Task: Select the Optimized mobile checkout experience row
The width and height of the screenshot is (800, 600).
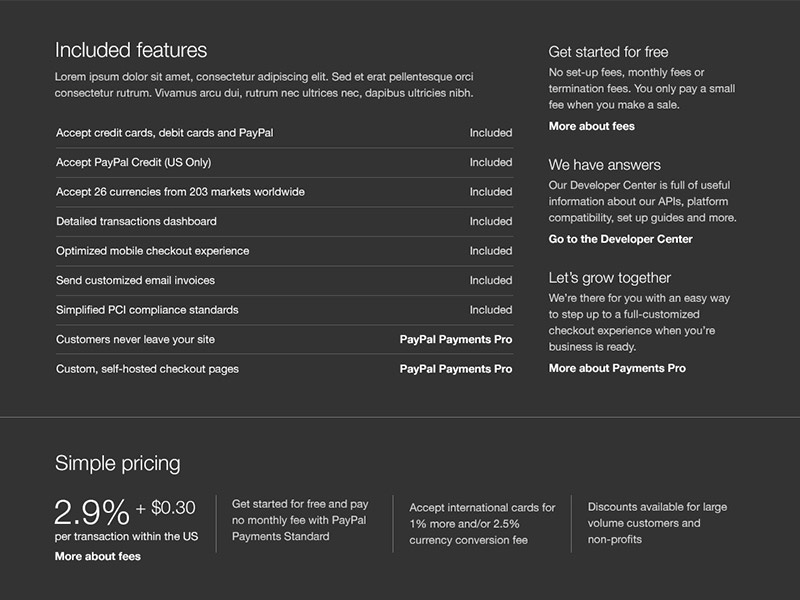Action: click(152, 251)
